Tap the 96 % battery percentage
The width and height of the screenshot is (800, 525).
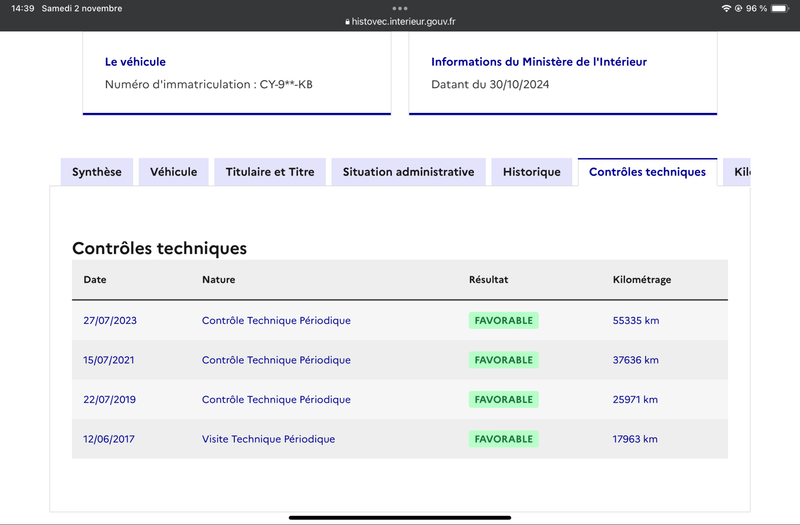pos(756,8)
